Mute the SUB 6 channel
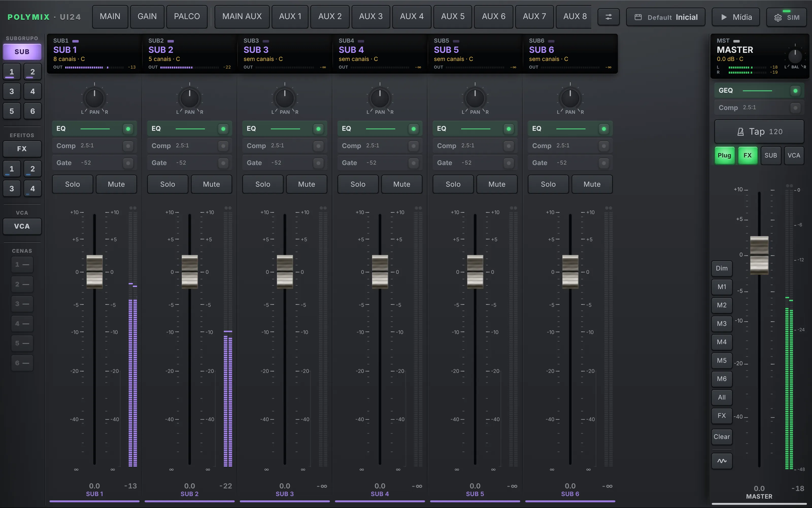This screenshot has height=508, width=812. click(x=592, y=184)
